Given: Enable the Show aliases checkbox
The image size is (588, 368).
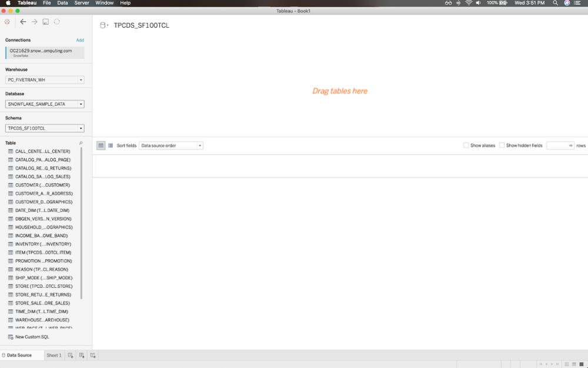Looking at the screenshot, I should [466, 145].
